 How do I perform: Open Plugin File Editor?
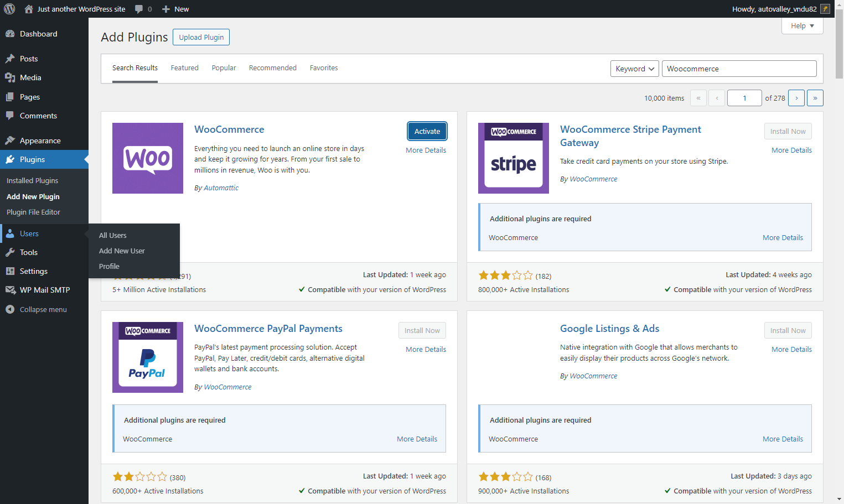point(33,212)
